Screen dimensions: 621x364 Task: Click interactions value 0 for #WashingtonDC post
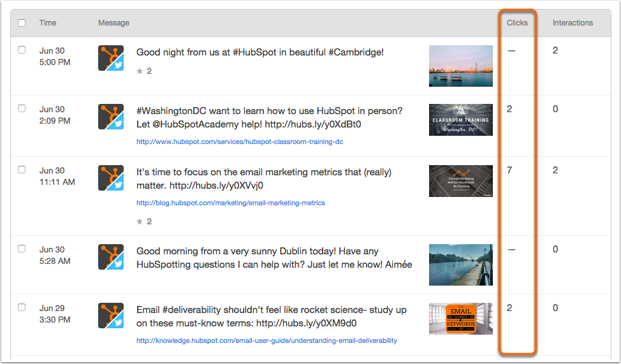point(555,109)
